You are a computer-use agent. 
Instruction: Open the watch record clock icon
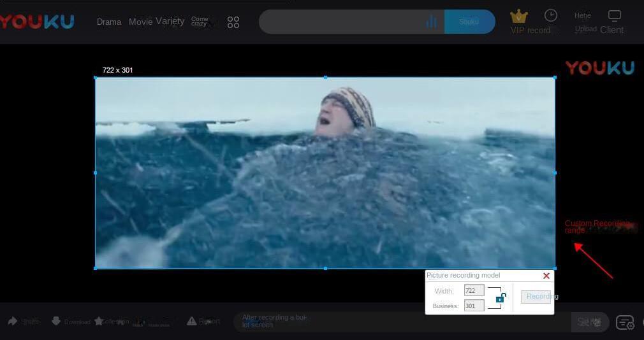(551, 15)
